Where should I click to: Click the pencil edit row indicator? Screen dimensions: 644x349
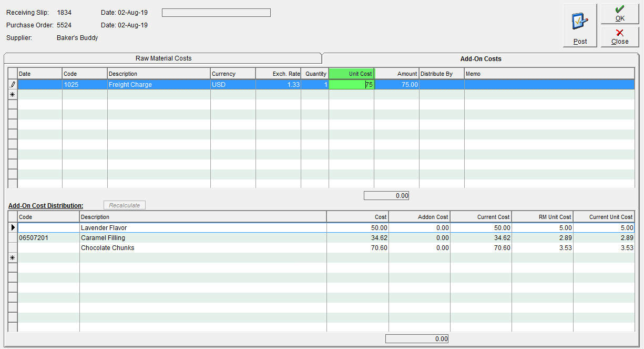[x=13, y=84]
